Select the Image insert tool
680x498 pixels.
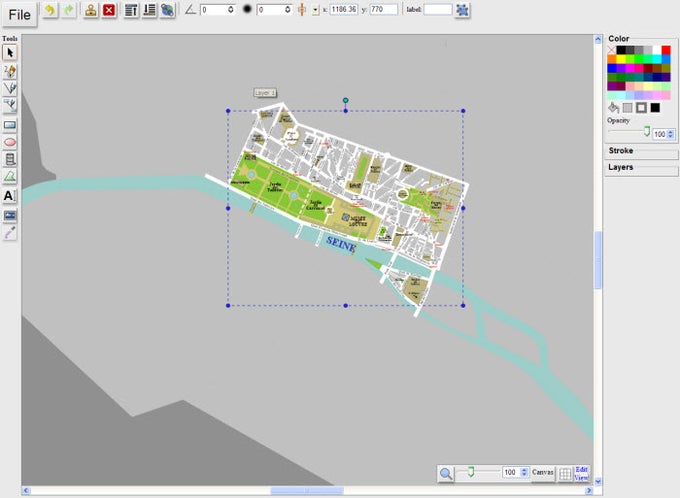click(10, 214)
